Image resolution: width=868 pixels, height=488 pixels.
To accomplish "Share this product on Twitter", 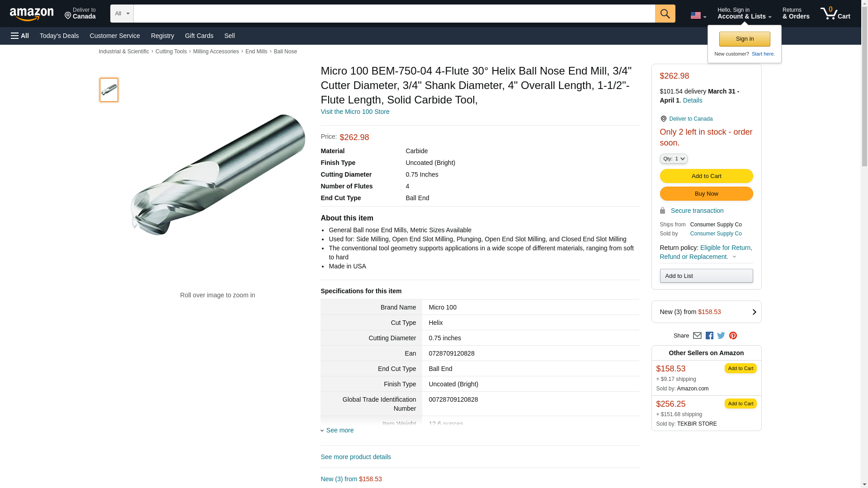I will [x=721, y=336].
